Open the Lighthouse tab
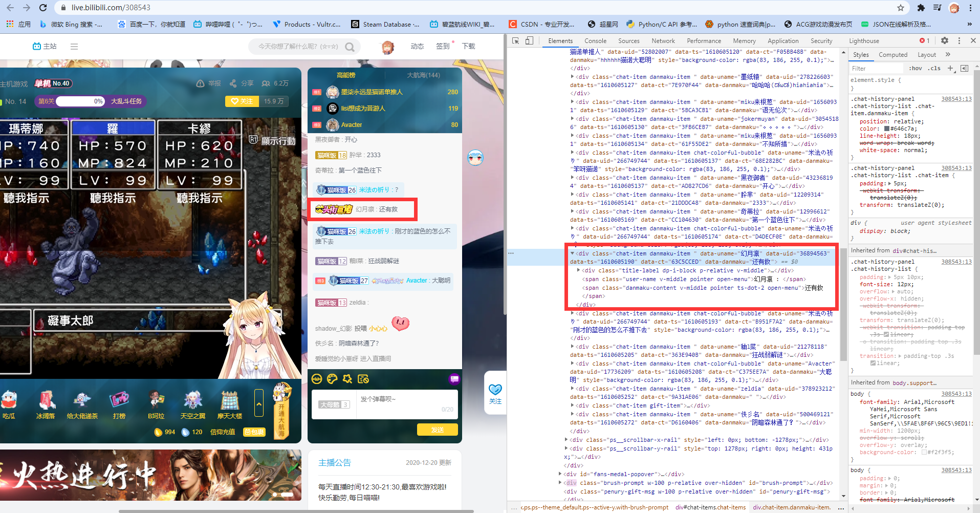The image size is (980, 513). click(864, 41)
